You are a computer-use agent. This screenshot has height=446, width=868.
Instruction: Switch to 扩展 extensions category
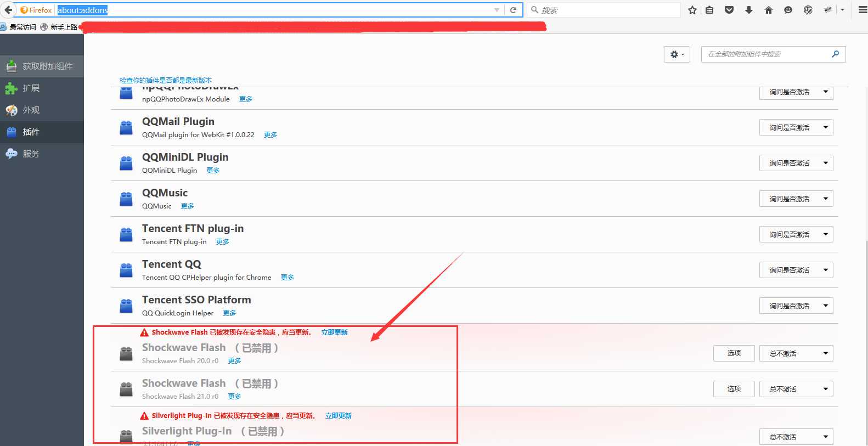[42, 88]
